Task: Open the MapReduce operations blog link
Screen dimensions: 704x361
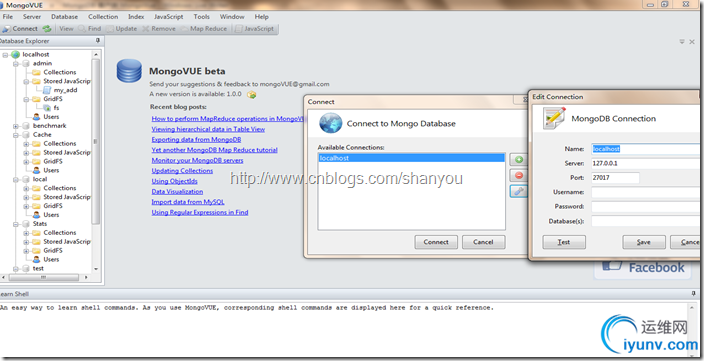Action: (x=229, y=119)
